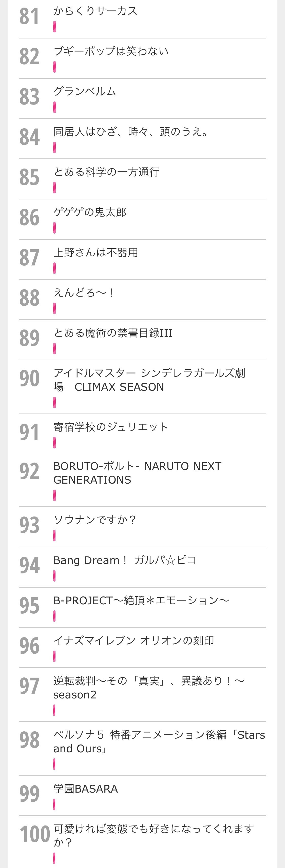Select とある魔術の禁書目録III title

tap(113, 333)
